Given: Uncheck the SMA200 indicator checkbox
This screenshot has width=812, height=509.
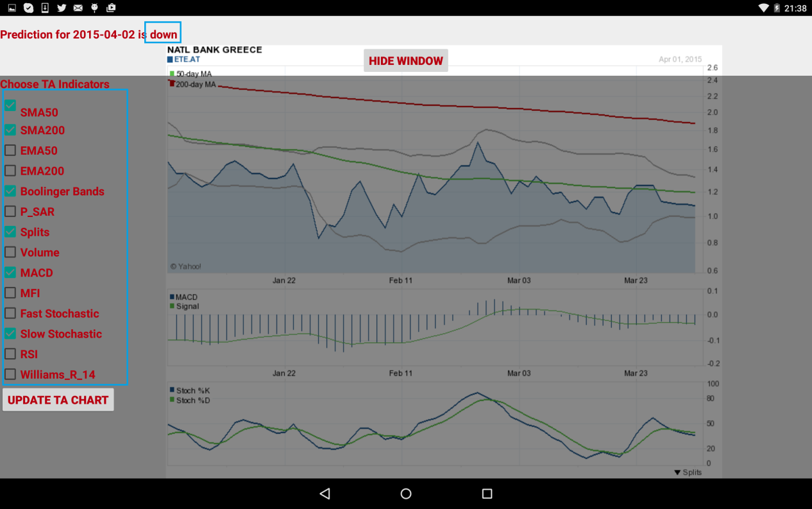Looking at the screenshot, I should (x=10, y=130).
